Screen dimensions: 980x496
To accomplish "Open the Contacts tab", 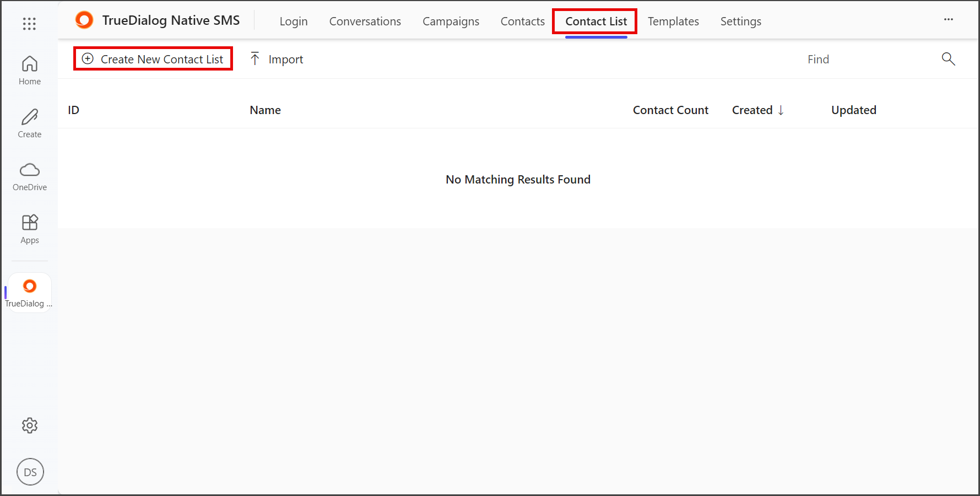I will coord(522,21).
